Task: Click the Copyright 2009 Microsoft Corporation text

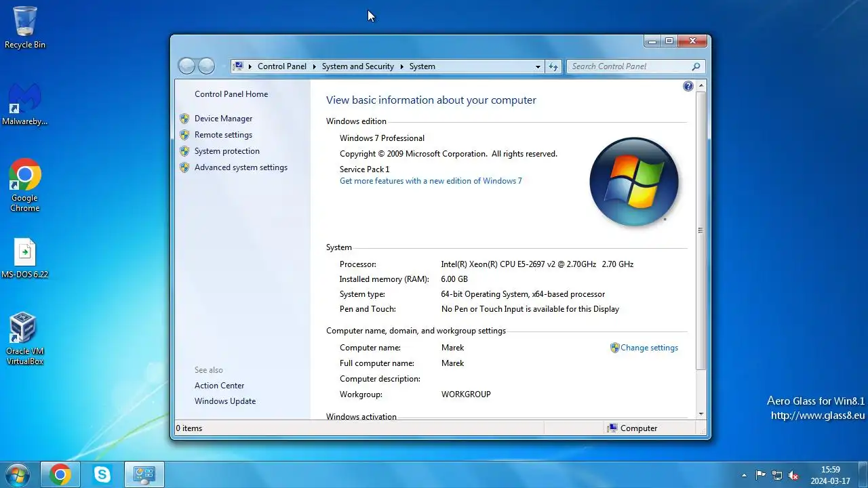Action: tap(448, 154)
